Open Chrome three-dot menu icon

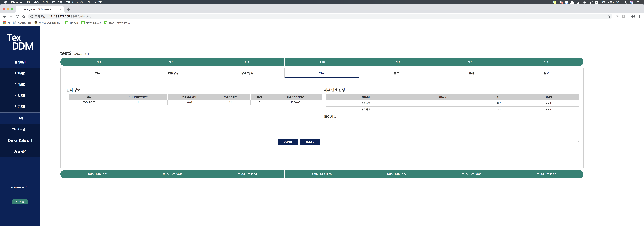click(639, 16)
